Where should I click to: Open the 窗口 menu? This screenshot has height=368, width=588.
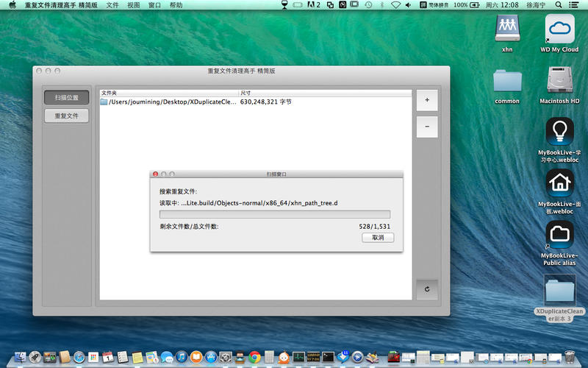pos(154,5)
